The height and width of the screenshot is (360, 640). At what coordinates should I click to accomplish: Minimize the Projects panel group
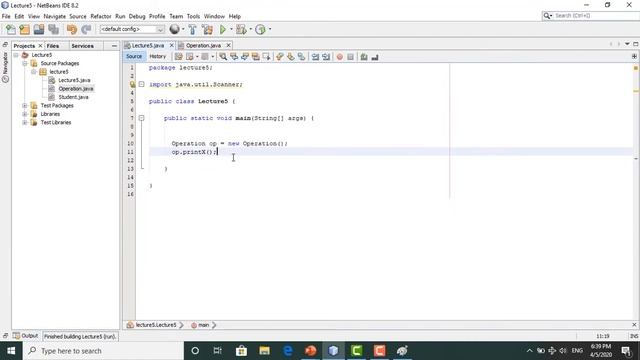(x=114, y=46)
